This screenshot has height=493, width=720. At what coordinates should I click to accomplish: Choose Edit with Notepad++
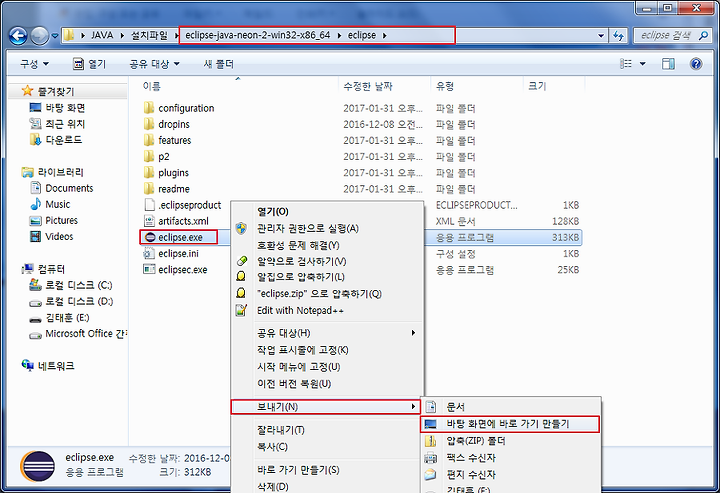click(x=300, y=310)
